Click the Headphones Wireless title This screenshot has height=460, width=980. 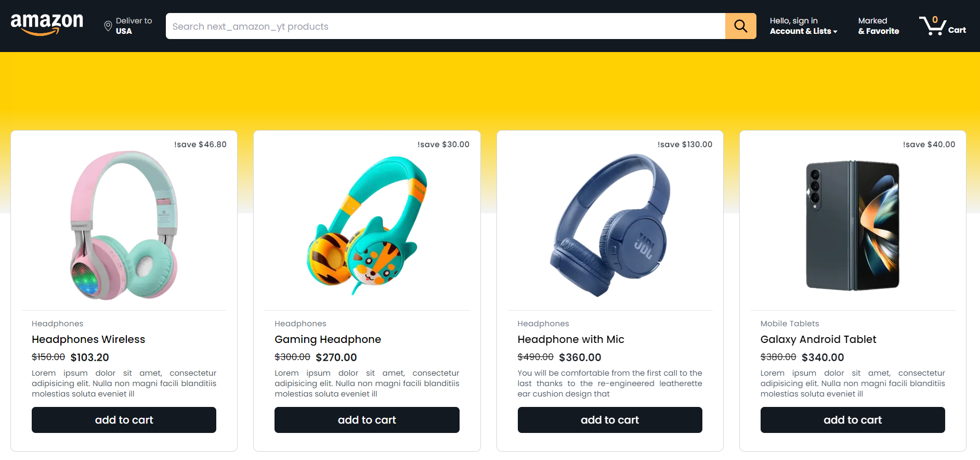[88, 339]
